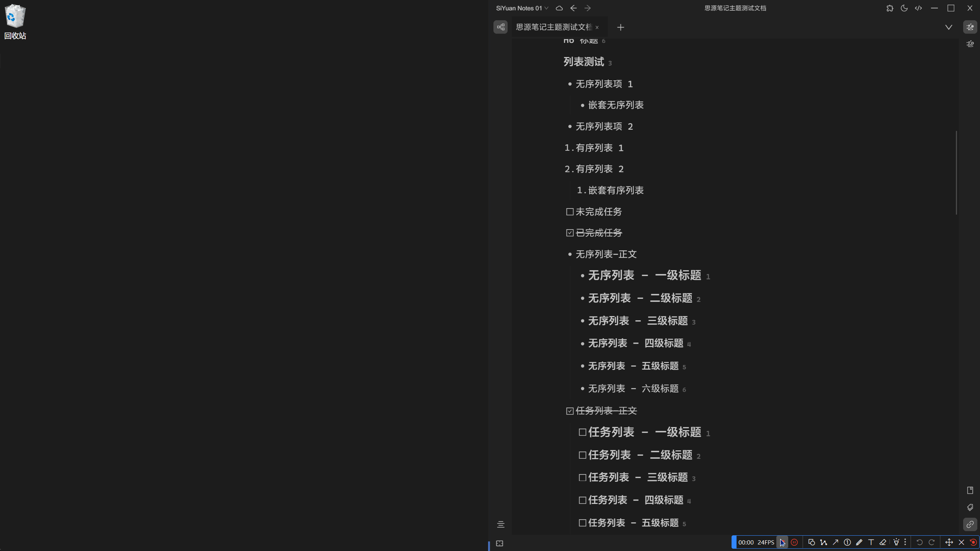The image size is (980, 551).
Task: Open the annotation toolbar overflow menu
Action: point(905,542)
